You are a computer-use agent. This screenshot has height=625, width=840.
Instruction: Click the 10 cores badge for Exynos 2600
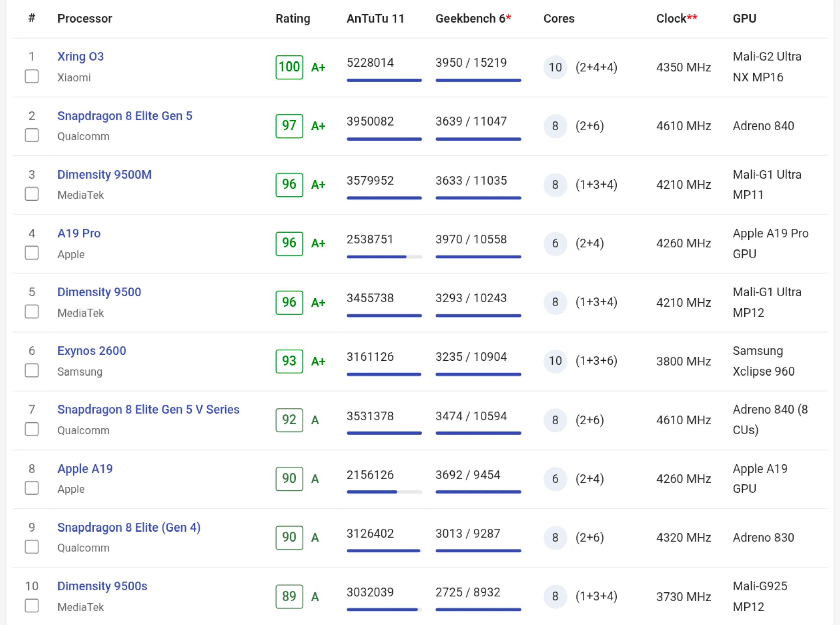555,361
